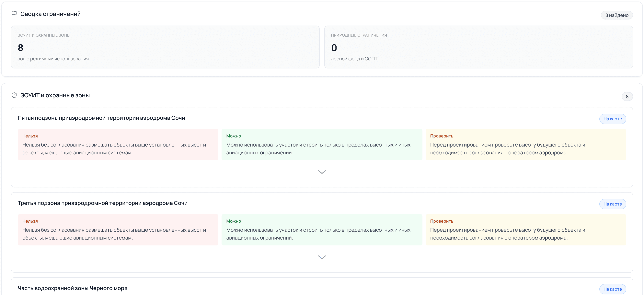Click title Третья подзона приаэродромной территории аэродрома Сочи
The width and height of the screenshot is (644, 295).
click(102, 203)
